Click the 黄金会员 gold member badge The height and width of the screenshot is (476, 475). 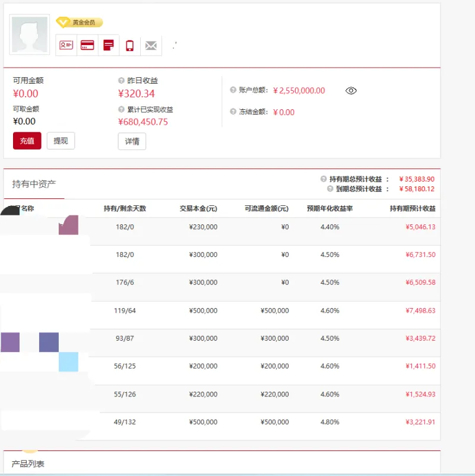80,23
